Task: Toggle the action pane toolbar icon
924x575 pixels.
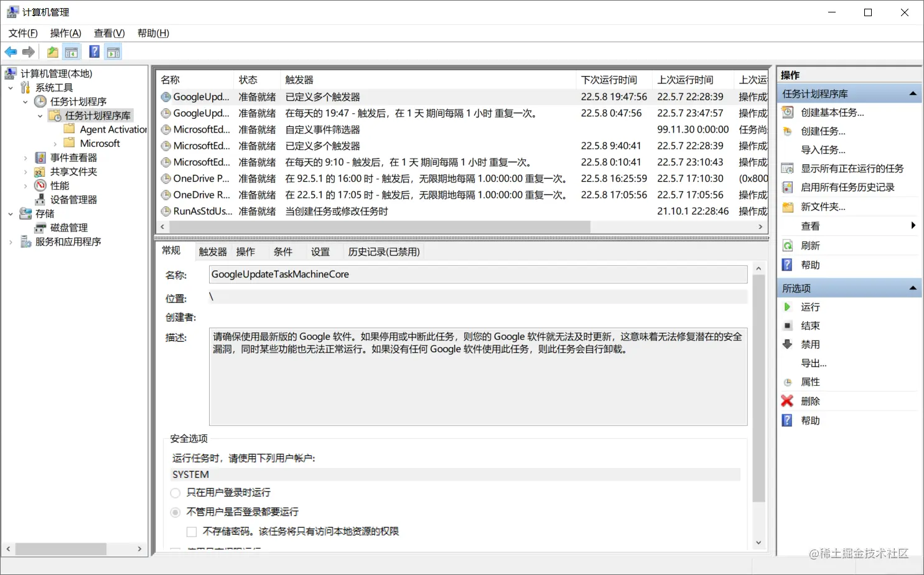Action: click(113, 52)
